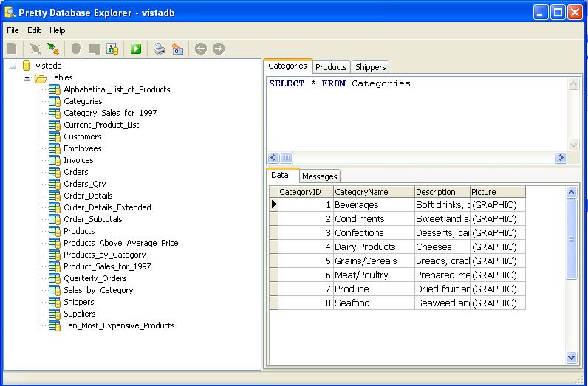Click the Suppliers table icon in tree

click(54, 314)
